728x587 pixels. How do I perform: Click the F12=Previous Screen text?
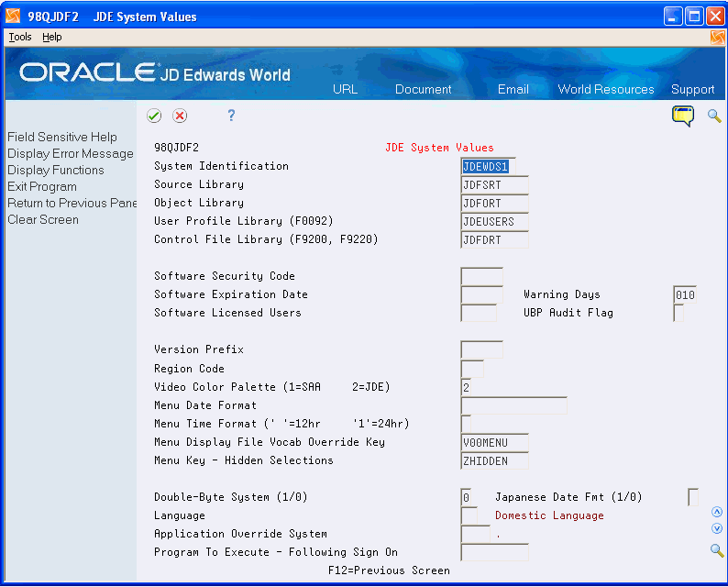point(389,570)
